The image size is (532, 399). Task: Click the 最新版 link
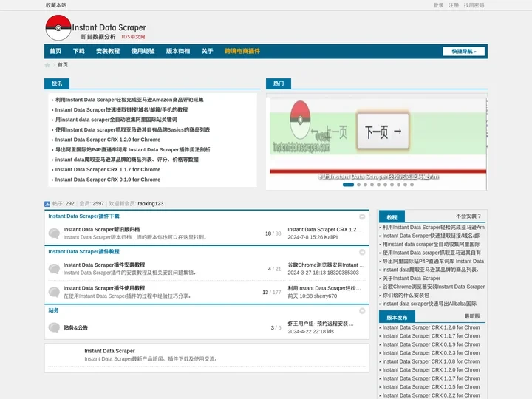coord(472,316)
